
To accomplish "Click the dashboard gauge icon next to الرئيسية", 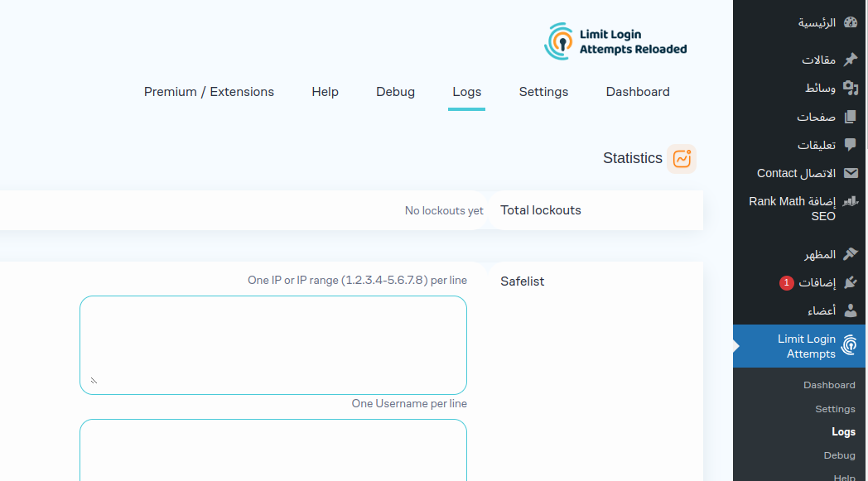I will 851,22.
